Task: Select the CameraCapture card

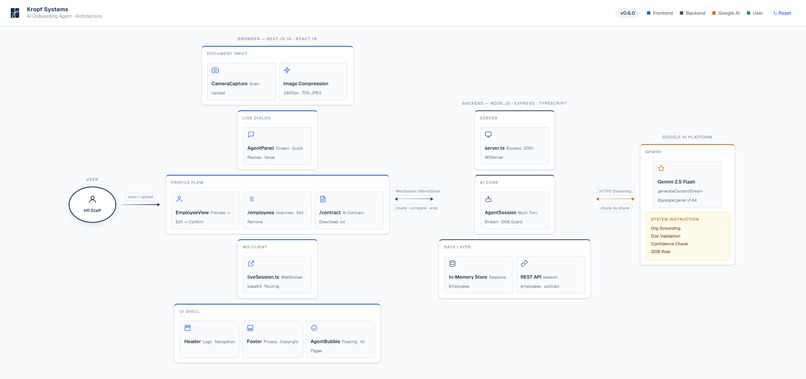Action: tap(242, 81)
